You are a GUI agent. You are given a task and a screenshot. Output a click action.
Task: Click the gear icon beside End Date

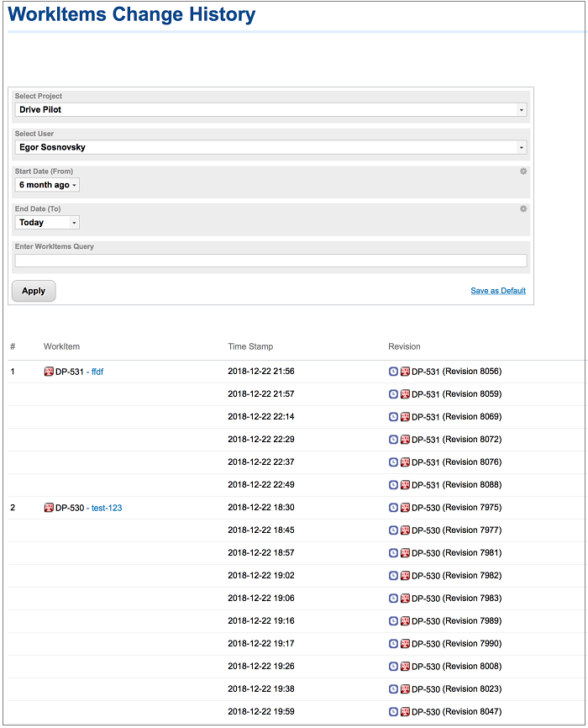[523, 209]
